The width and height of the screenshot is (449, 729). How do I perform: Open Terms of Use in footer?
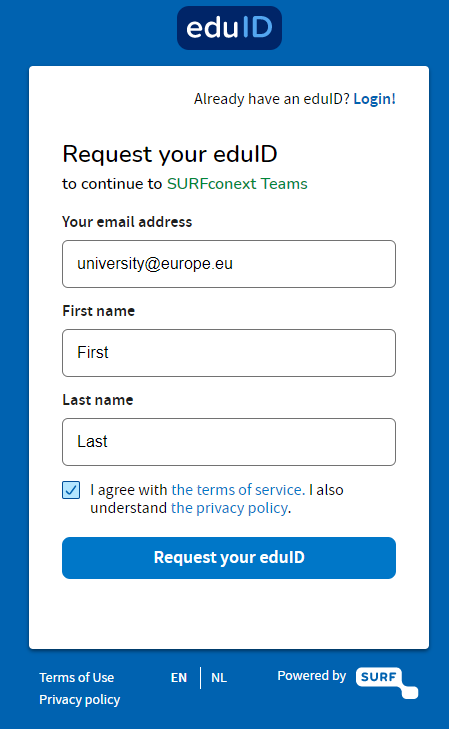coord(77,677)
